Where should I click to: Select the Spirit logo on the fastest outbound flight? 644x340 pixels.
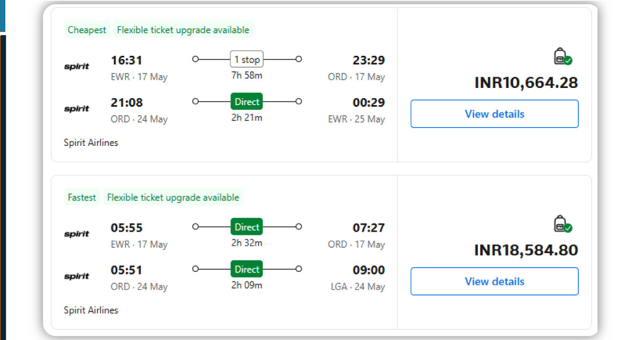[x=77, y=233]
